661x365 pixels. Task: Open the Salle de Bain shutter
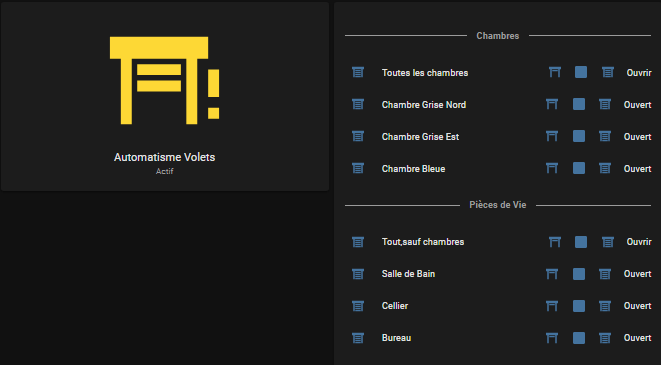click(552, 274)
